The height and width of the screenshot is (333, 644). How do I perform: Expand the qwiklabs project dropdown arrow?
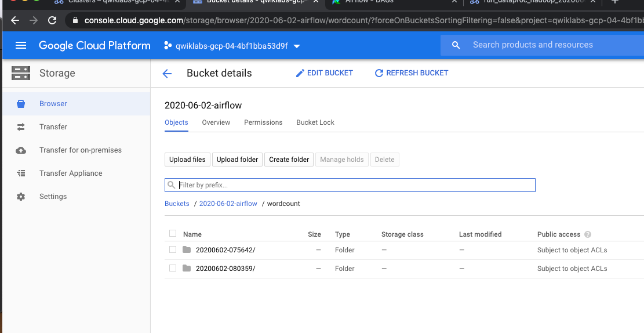coord(297,46)
